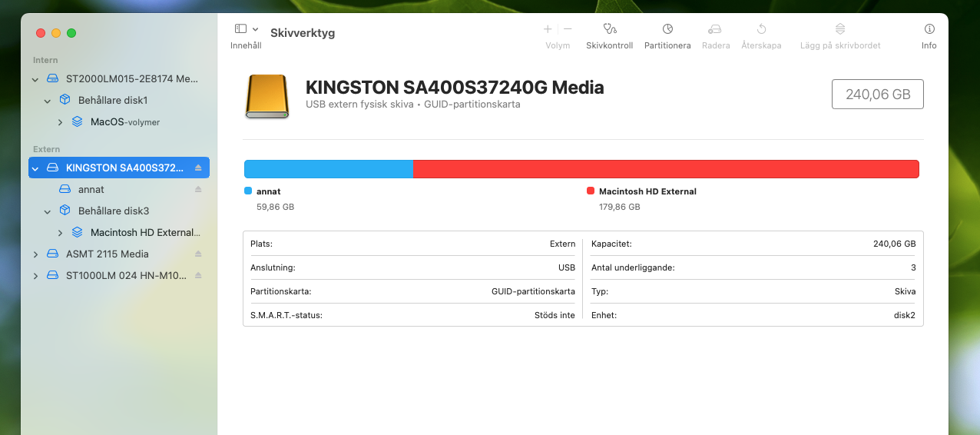Open the Info panel

click(929, 35)
